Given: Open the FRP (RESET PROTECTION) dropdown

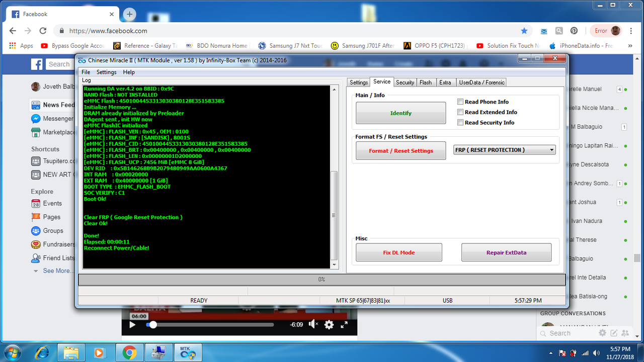Looking at the screenshot, I should coord(505,150).
